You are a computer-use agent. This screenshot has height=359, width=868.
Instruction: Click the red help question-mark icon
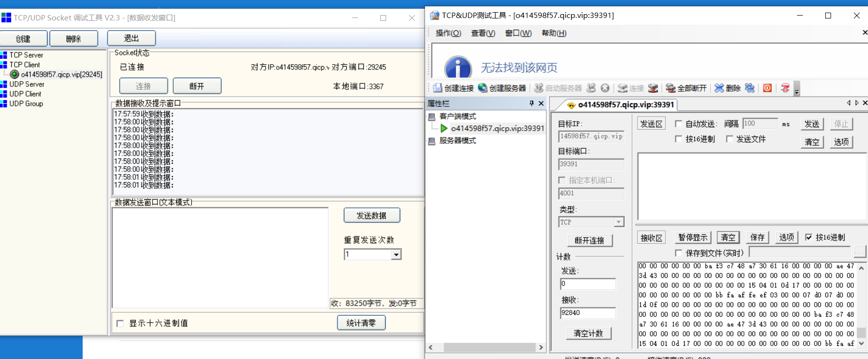point(785,88)
